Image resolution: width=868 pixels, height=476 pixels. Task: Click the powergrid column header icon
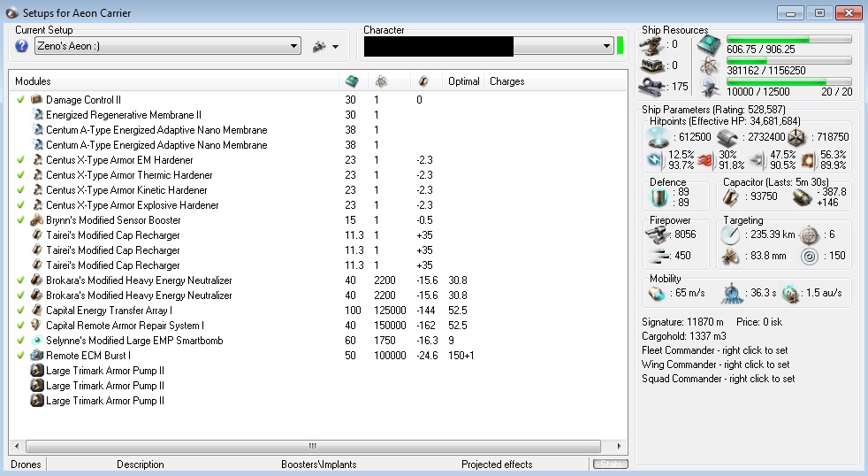pyautogui.click(x=381, y=81)
